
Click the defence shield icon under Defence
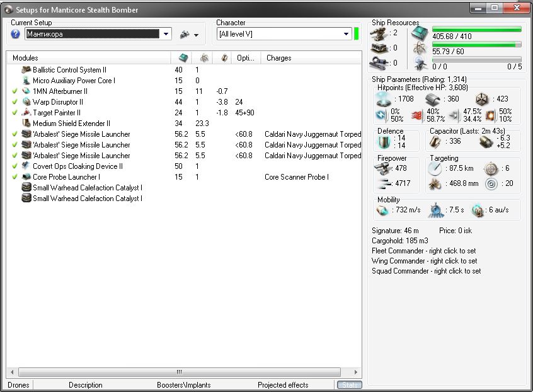(x=384, y=141)
